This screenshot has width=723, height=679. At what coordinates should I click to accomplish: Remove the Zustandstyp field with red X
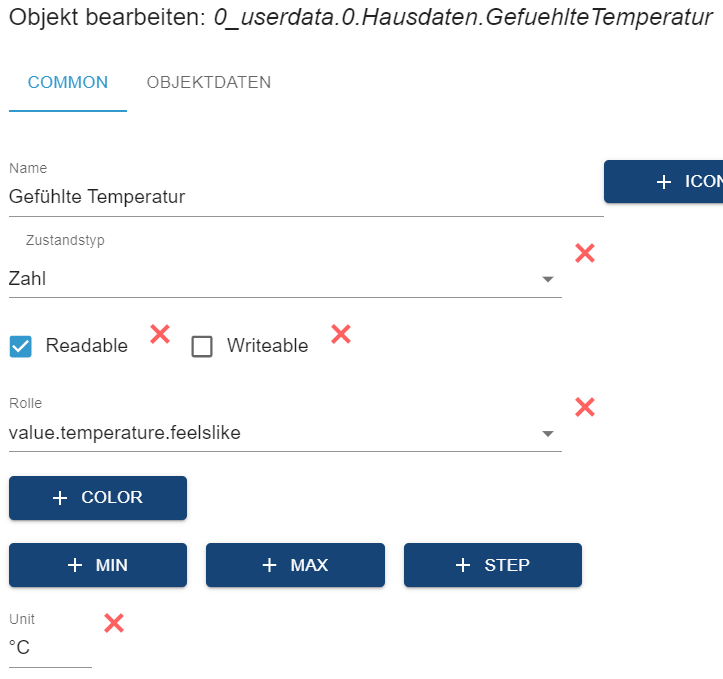click(585, 253)
